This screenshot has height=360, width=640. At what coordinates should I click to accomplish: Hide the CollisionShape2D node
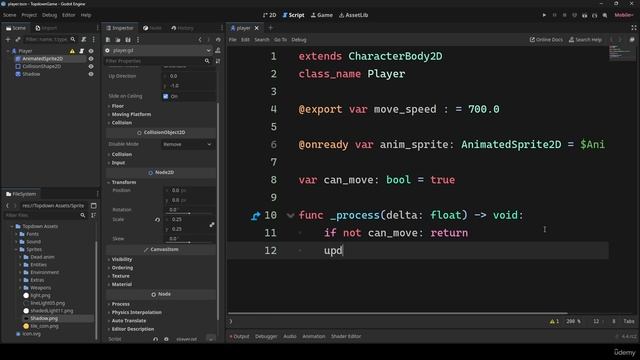91,66
